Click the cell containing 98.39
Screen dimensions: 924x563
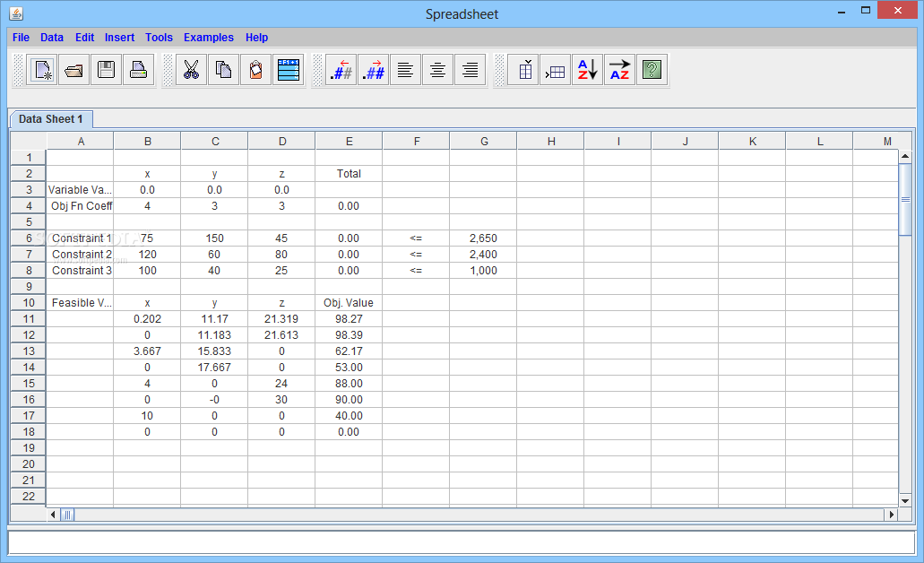(349, 335)
